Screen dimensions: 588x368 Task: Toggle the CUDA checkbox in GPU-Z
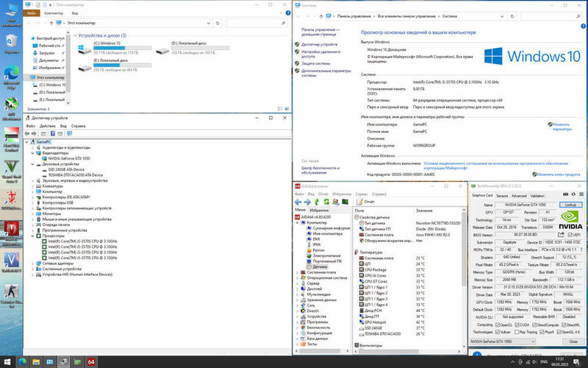click(517, 325)
